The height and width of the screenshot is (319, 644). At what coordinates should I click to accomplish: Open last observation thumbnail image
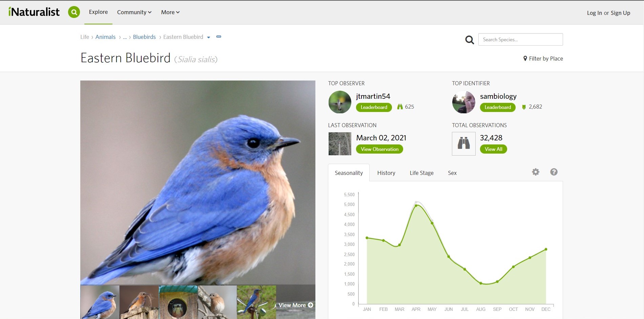click(x=340, y=144)
